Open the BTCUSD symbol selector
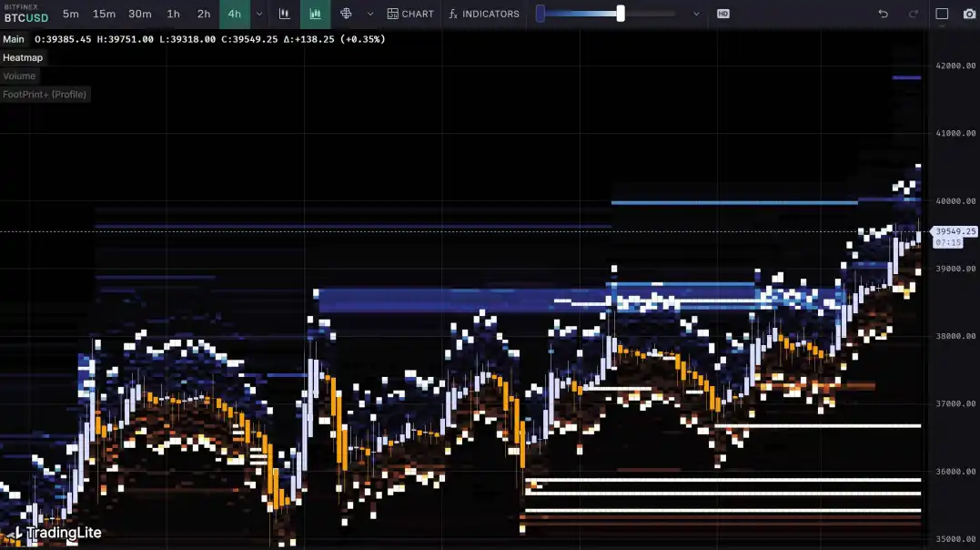This screenshot has height=550, width=980. pyautogui.click(x=25, y=17)
